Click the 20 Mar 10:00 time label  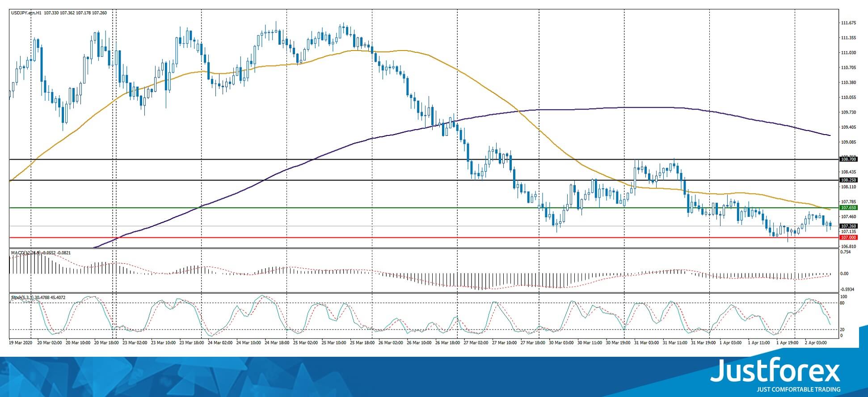point(78,343)
